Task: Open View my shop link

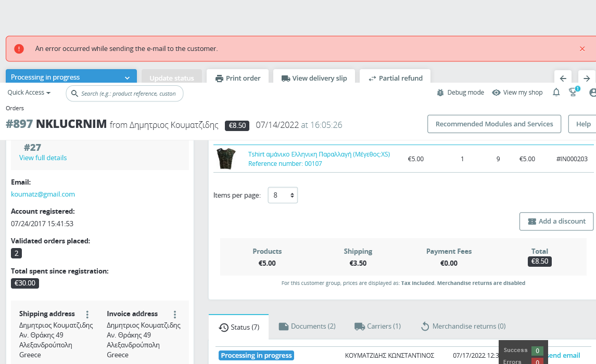Action: click(x=517, y=93)
